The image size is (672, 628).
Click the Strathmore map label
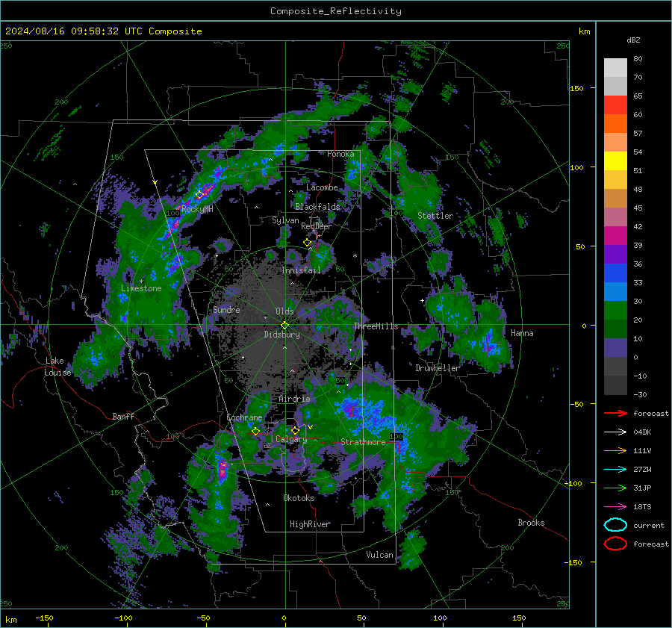point(363,442)
